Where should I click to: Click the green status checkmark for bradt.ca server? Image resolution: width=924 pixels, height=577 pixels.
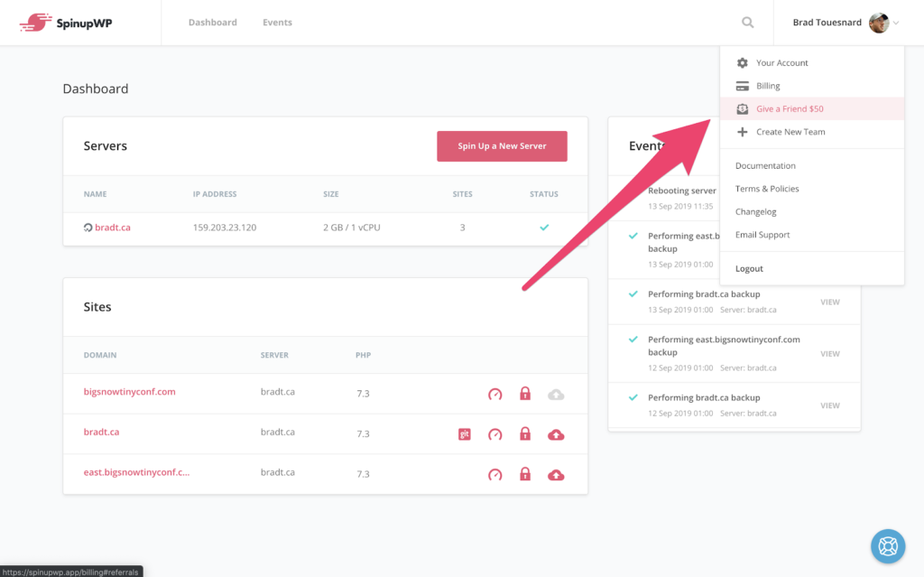543,228
